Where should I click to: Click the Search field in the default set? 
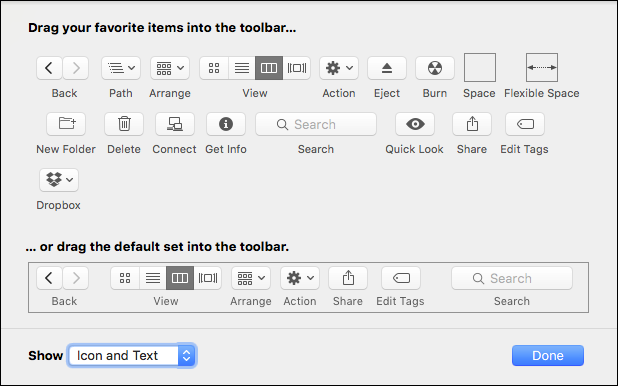pyautogui.click(x=512, y=278)
